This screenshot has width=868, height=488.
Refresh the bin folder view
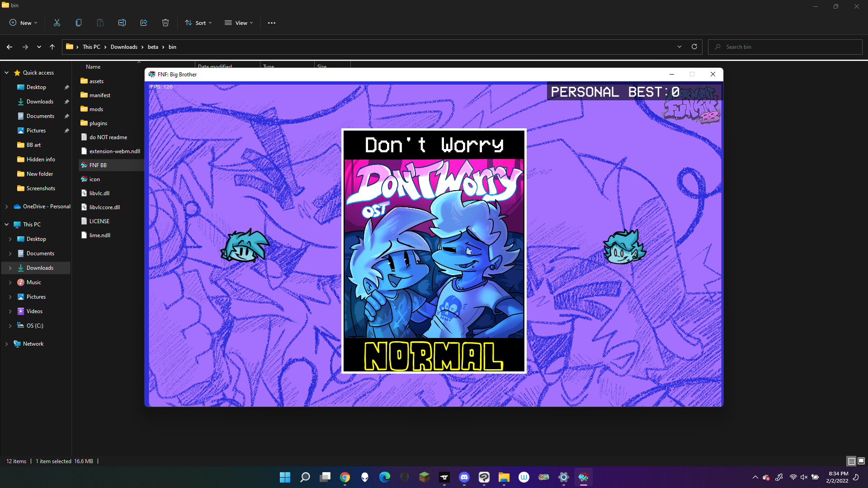pyautogui.click(x=694, y=47)
